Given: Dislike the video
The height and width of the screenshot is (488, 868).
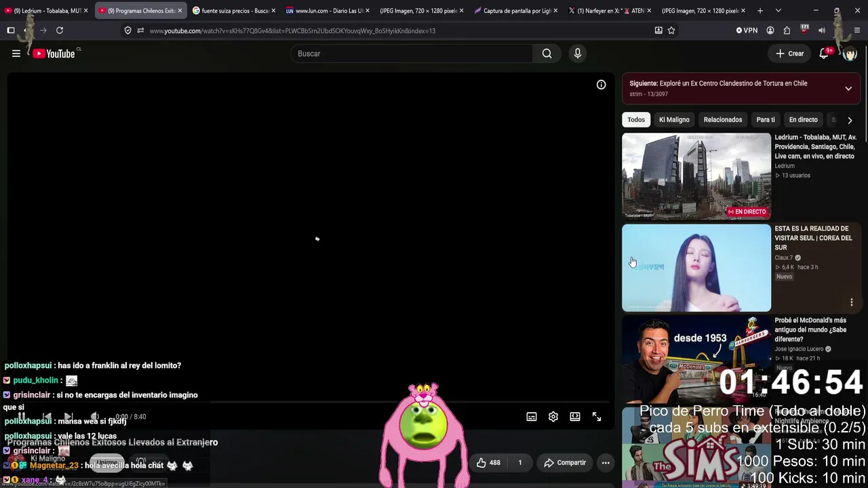Looking at the screenshot, I should [520, 463].
